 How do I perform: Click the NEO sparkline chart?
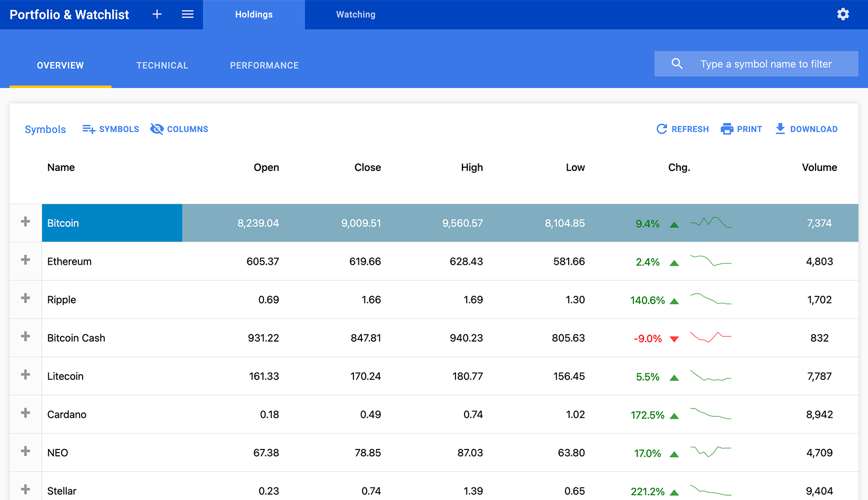(711, 452)
